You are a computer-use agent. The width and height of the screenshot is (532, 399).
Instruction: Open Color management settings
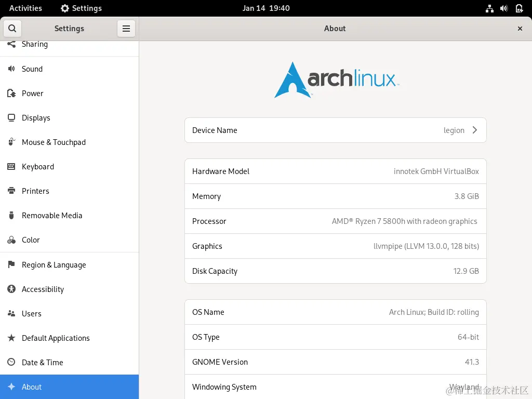pyautogui.click(x=30, y=240)
